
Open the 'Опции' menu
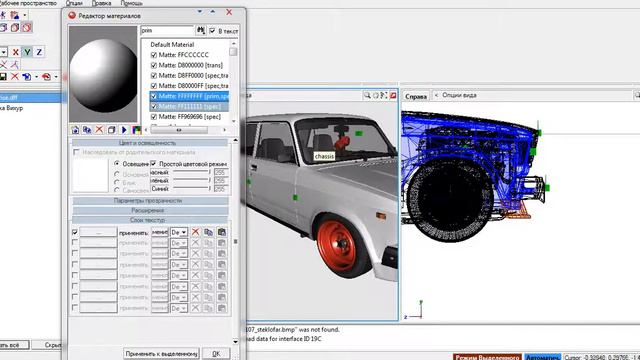coord(74,3)
